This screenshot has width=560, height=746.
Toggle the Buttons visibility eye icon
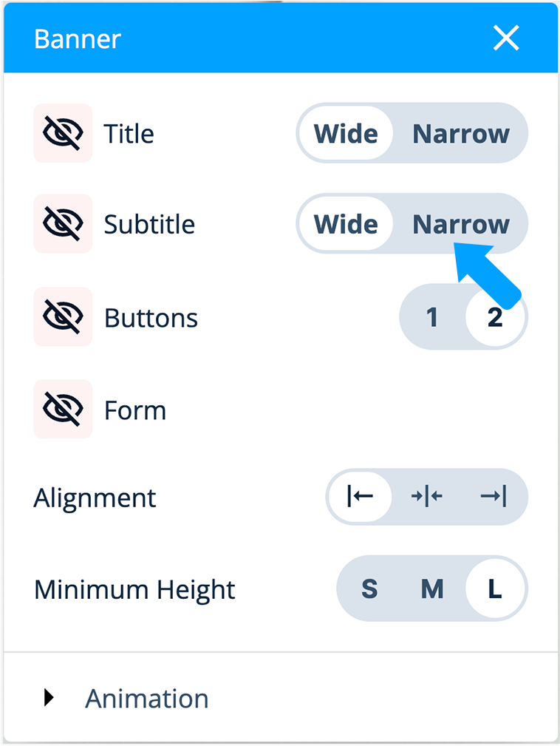tap(63, 316)
